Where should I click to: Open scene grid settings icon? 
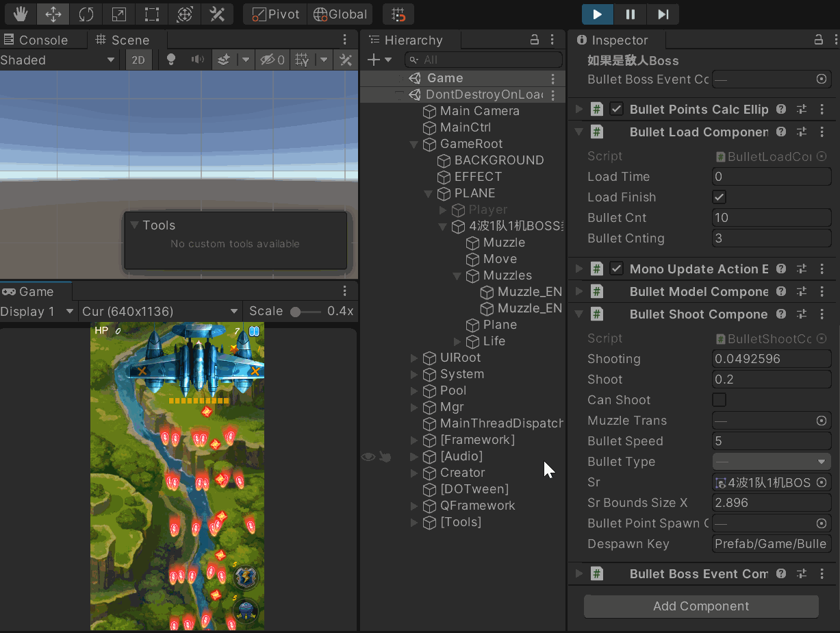302,60
